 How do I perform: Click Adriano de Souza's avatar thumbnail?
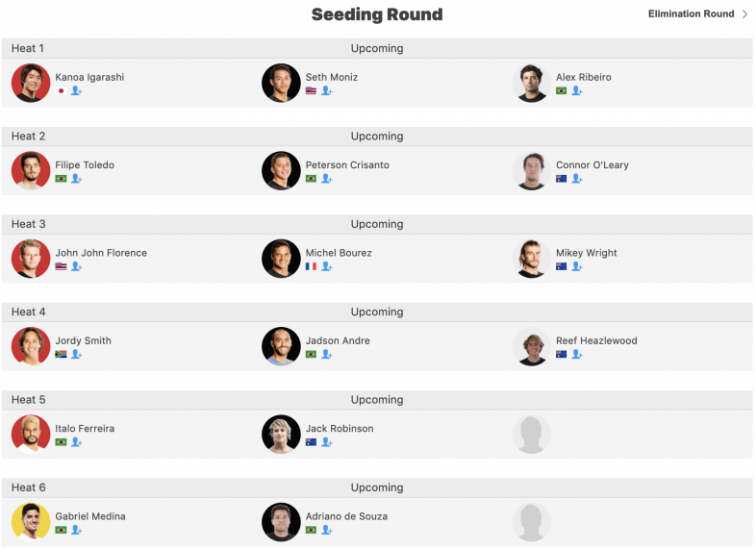tap(281, 521)
